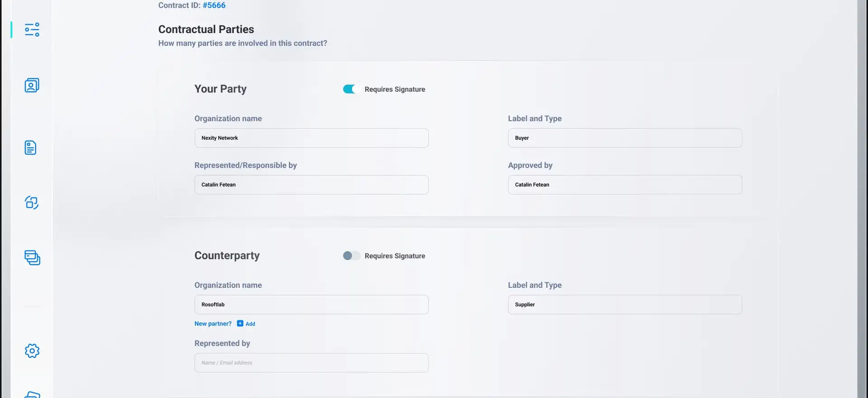Click the Add link for new partner
This screenshot has height=398, width=868.
pos(250,324)
